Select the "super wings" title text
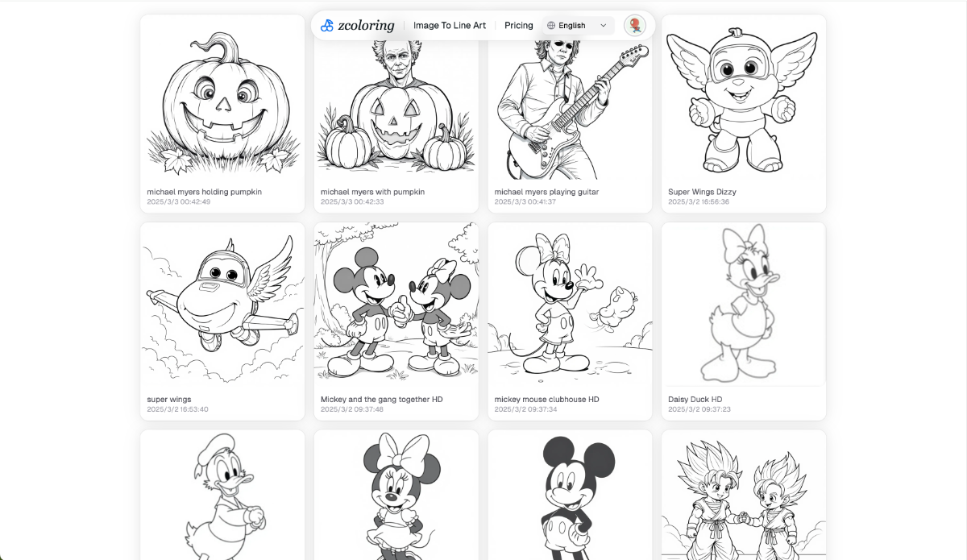The height and width of the screenshot is (560, 967). (169, 399)
